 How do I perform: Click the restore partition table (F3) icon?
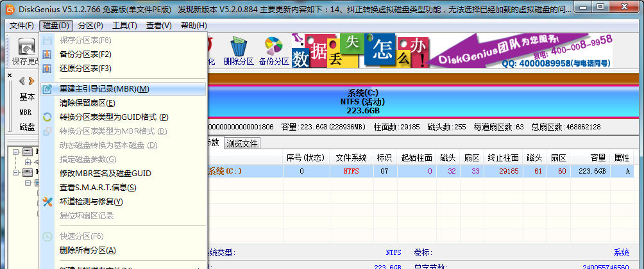47,68
